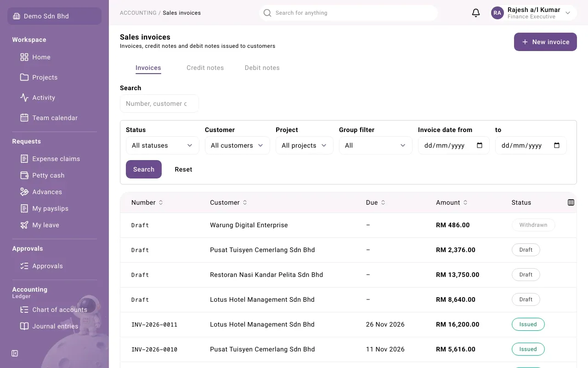Click the My leave airplane icon
This screenshot has height=368, width=588.
click(x=24, y=225)
